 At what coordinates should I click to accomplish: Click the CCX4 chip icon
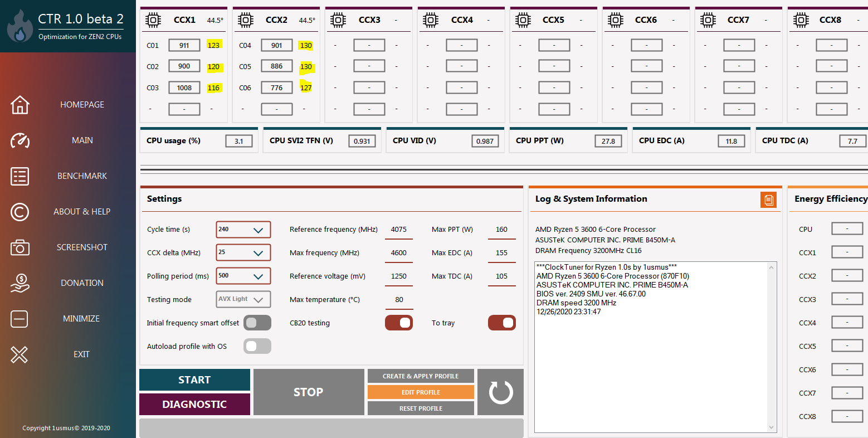coord(431,20)
